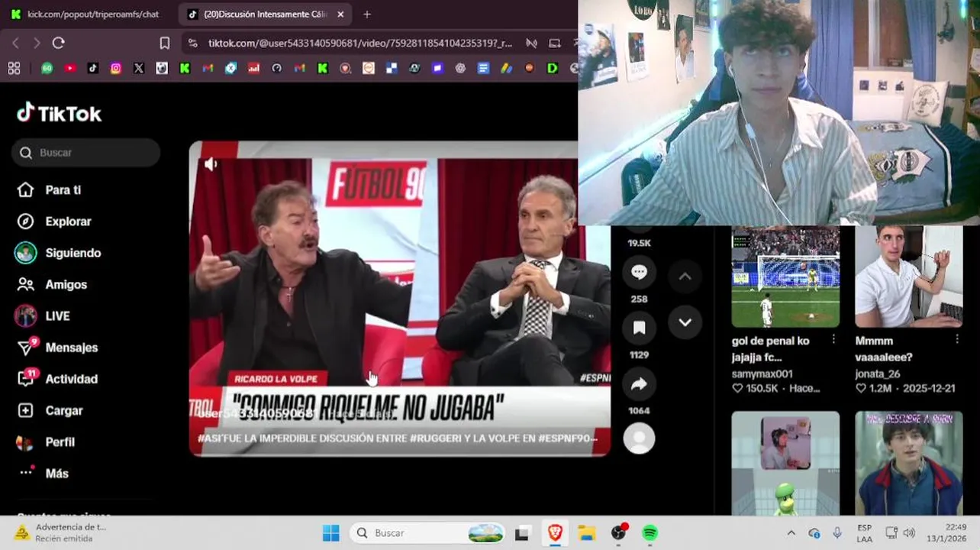Open the YouTube bookmark
Image resolution: width=980 pixels, height=550 pixels.
70,68
